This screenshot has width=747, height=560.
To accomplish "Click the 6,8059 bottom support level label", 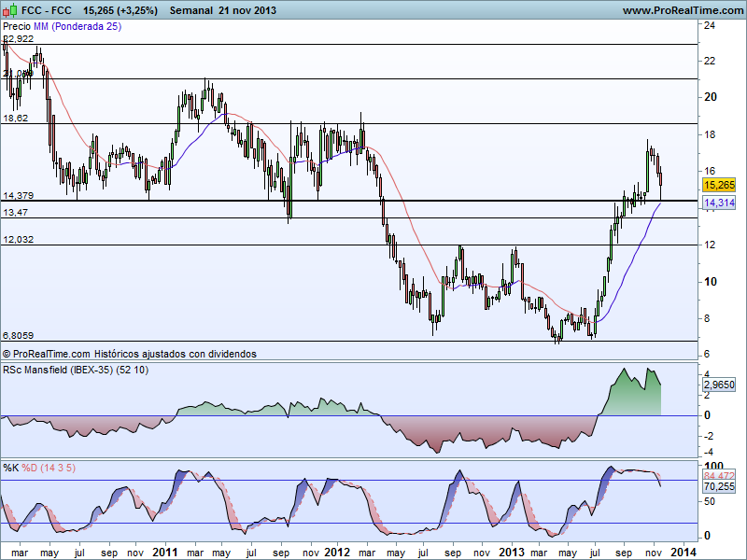I will tap(19, 335).
